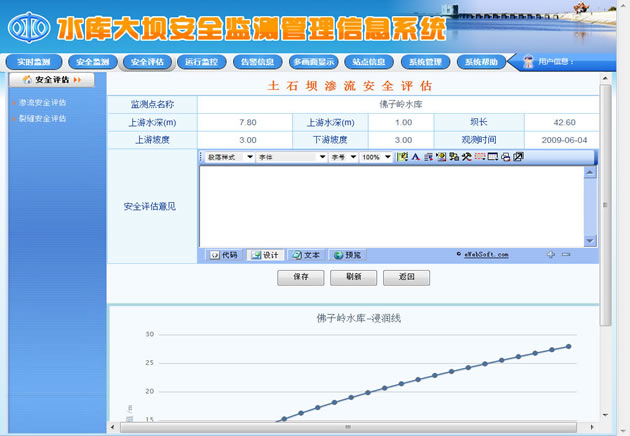Click the editor scrollbar up arrow

pos(590,172)
